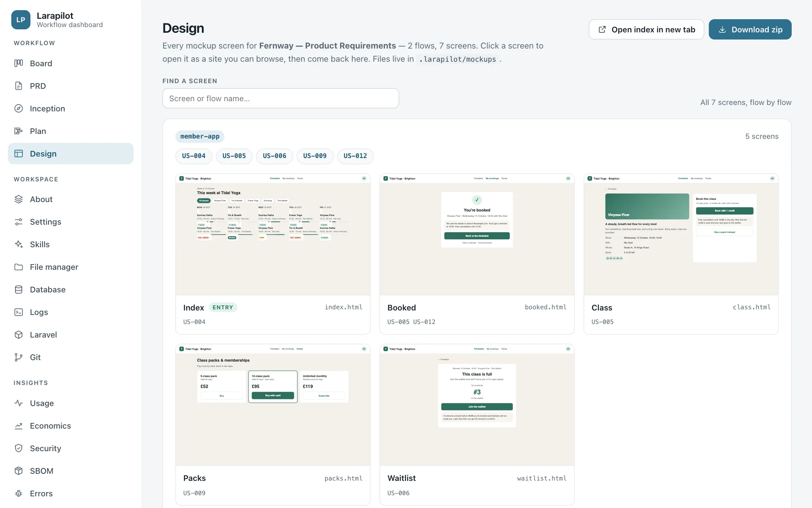The image size is (812, 508).
Task: Filter by US-009 story chip
Action: click(315, 156)
